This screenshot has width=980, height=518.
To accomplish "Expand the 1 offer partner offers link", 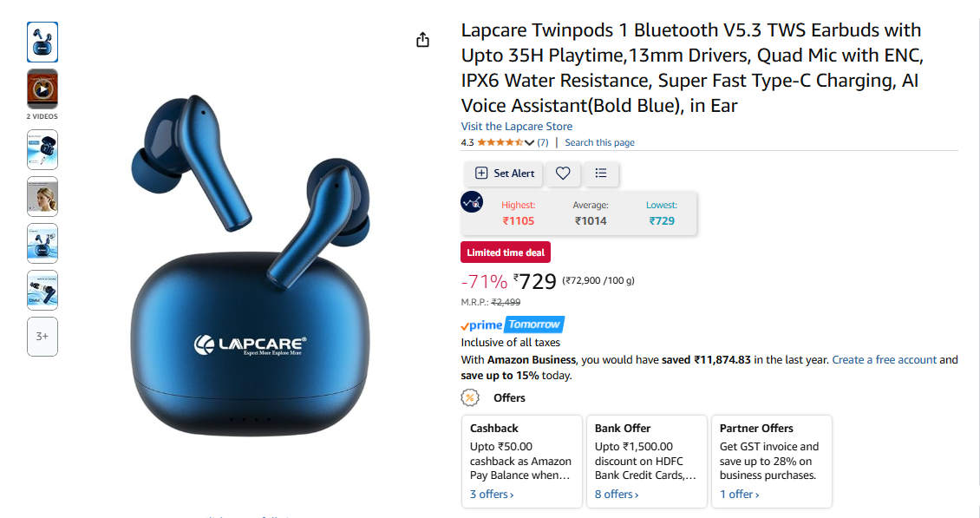I will [740, 495].
